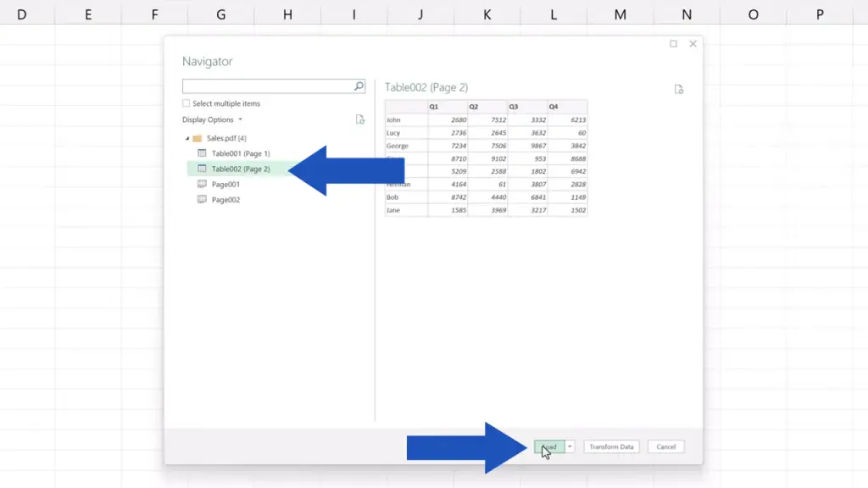Open the Load button dropdown arrow
This screenshot has width=868, height=488.
(570, 446)
